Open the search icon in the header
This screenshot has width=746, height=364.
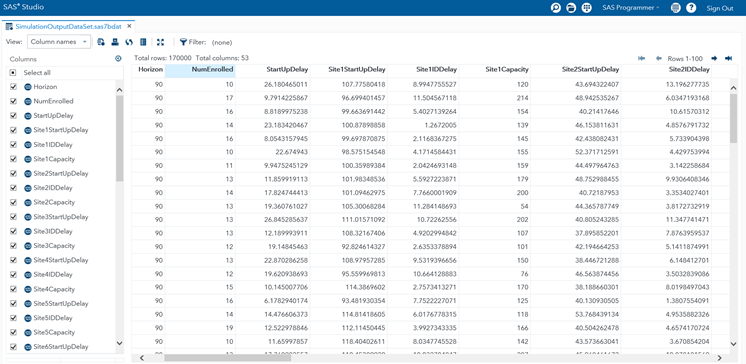coord(555,8)
